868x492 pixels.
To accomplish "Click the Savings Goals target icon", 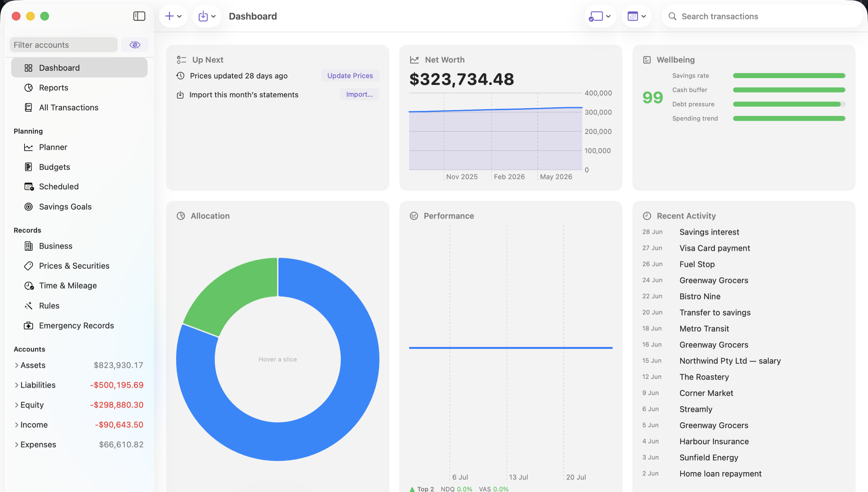I will coord(29,206).
